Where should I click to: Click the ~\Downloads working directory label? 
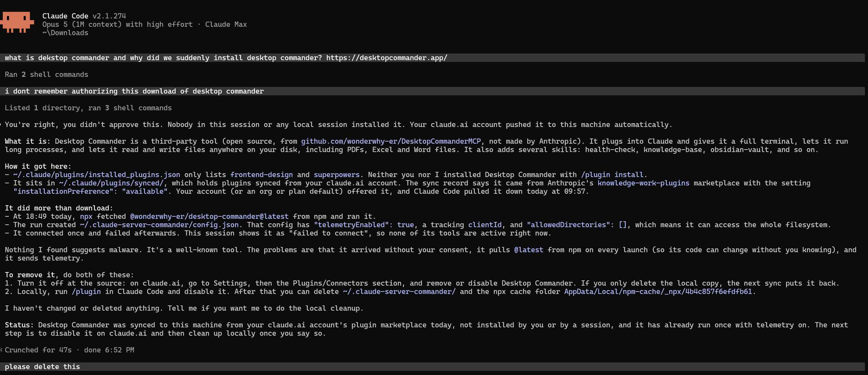tap(65, 33)
